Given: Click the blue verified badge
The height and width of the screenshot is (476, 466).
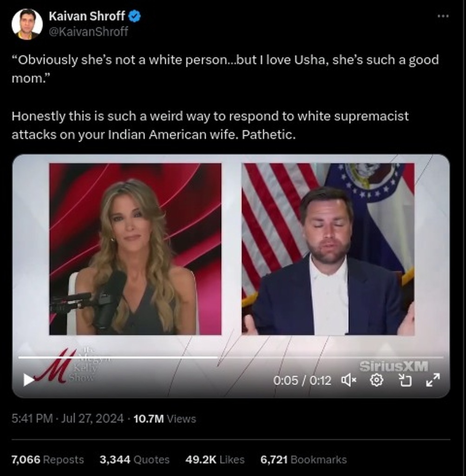Looking at the screenshot, I should (x=134, y=16).
